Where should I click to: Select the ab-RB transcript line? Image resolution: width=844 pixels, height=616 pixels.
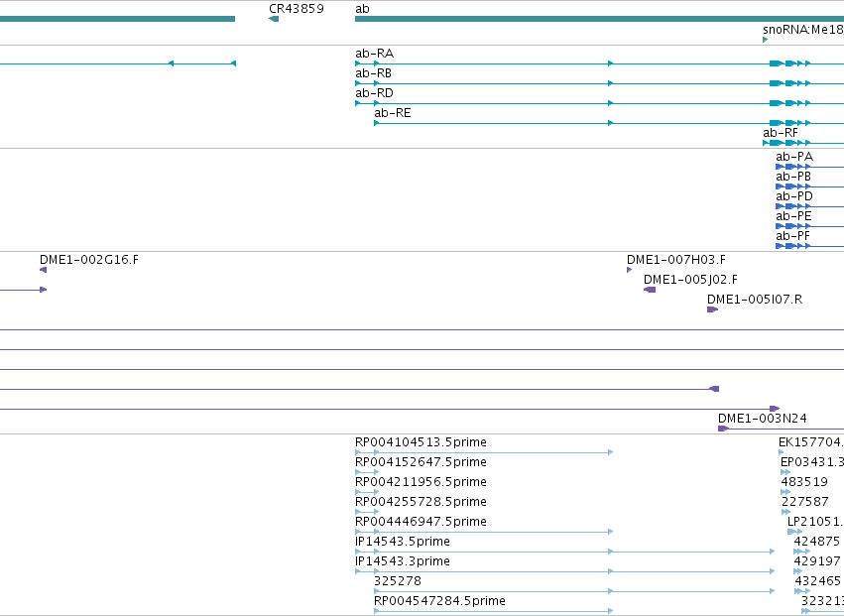pyautogui.click(x=599, y=83)
